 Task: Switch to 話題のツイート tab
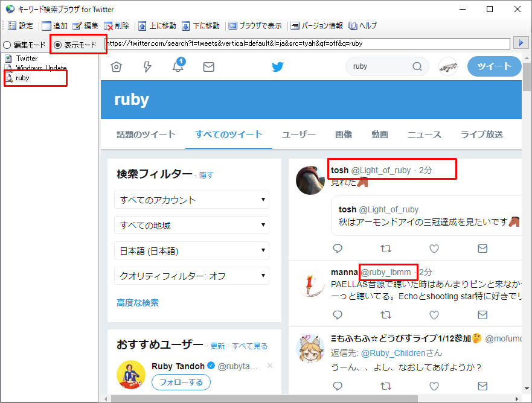pos(146,135)
